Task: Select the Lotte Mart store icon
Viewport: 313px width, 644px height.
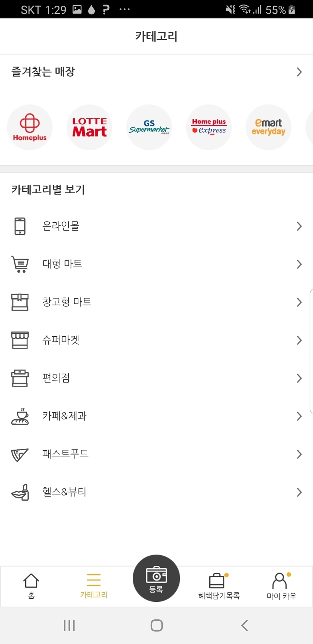Action: pyautogui.click(x=89, y=127)
